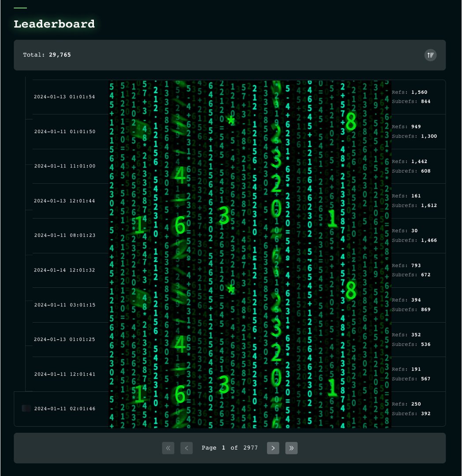
Task: Select row dated 2024-01-11 02:01:46
Action: [x=230, y=409]
